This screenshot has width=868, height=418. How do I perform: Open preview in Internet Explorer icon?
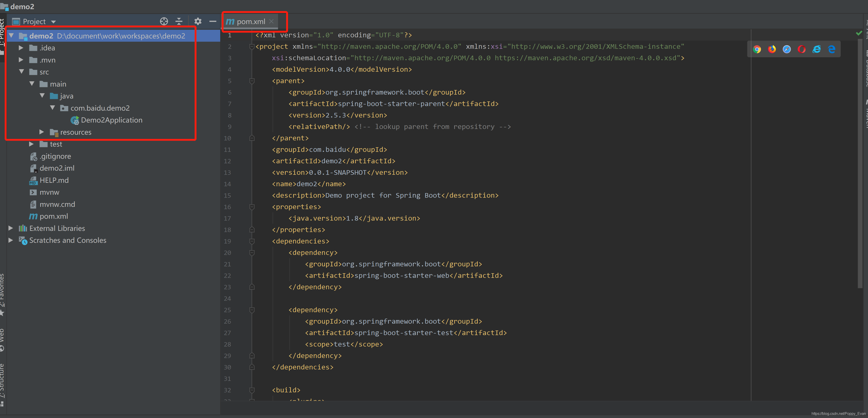[x=816, y=49]
